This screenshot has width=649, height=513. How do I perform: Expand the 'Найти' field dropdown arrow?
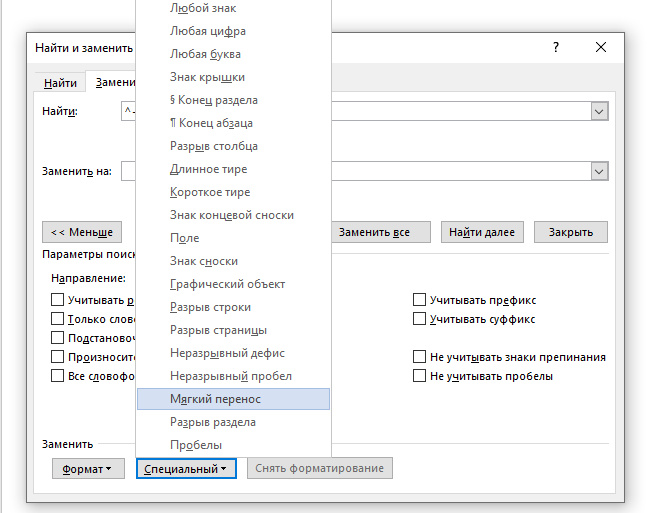599,112
